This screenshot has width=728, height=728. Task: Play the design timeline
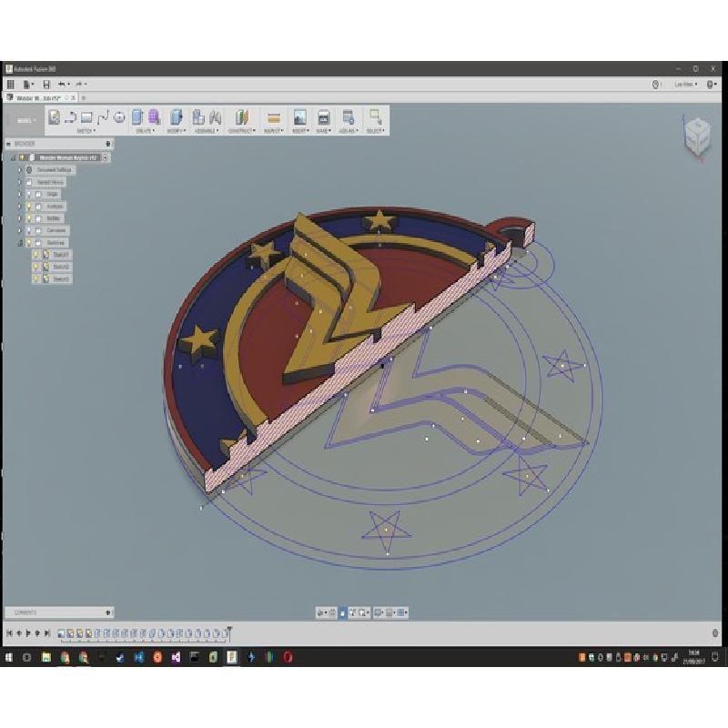pos(28,632)
